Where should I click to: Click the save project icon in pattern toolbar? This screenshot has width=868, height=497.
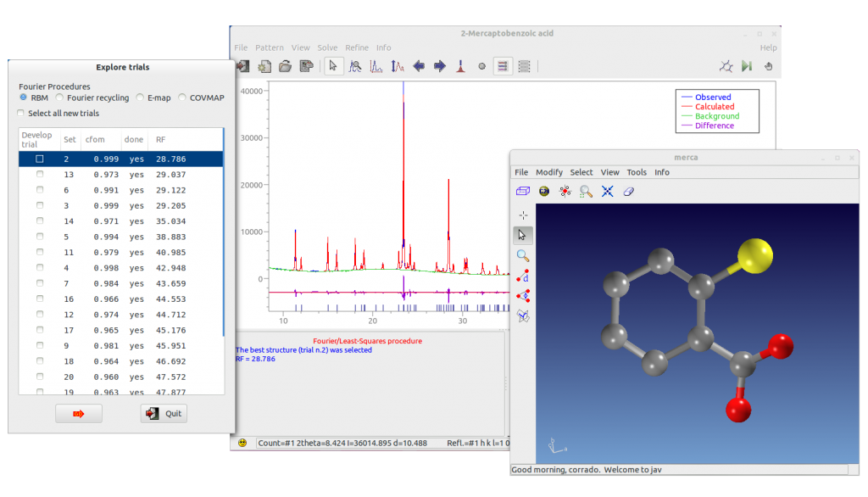(306, 66)
